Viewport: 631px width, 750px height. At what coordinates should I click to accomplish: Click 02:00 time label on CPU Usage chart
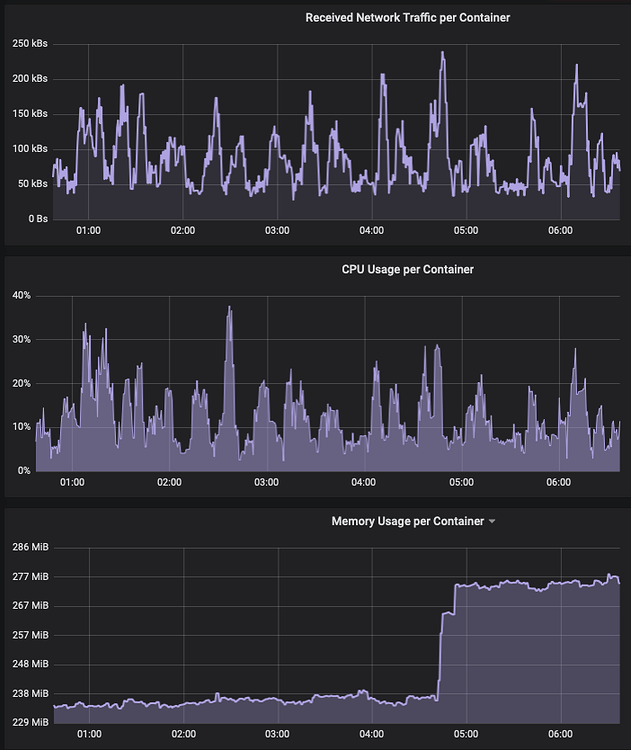point(169,482)
